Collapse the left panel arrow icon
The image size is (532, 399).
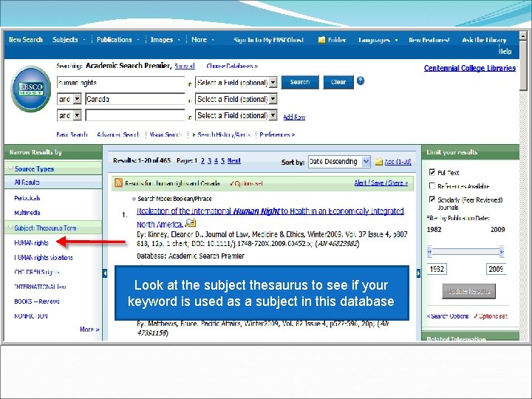105,273
